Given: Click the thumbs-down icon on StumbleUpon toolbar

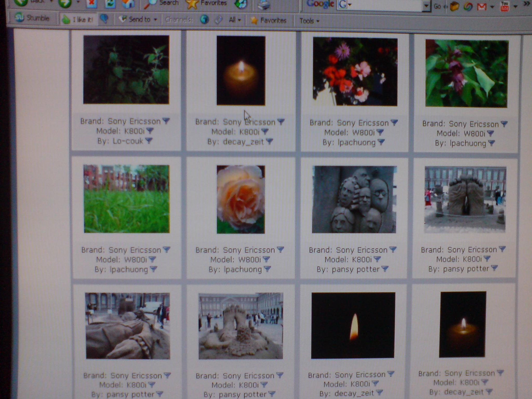Looking at the screenshot, I should pyautogui.click(x=104, y=19).
